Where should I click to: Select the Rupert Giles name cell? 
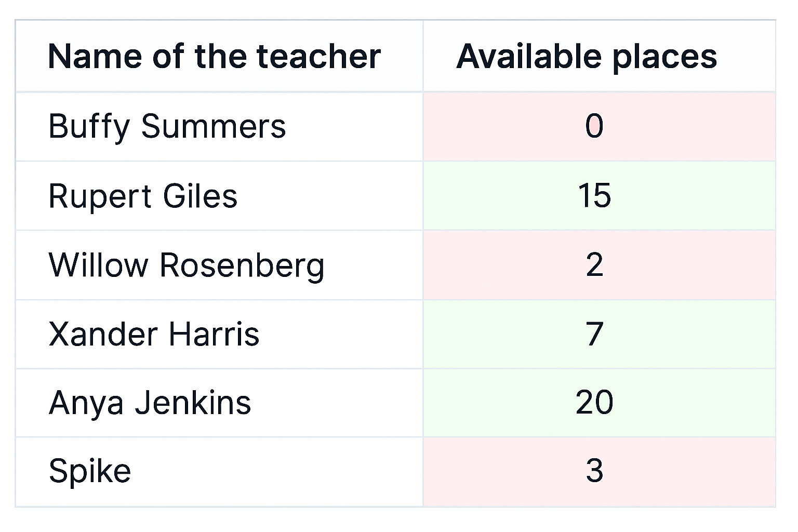(219, 196)
